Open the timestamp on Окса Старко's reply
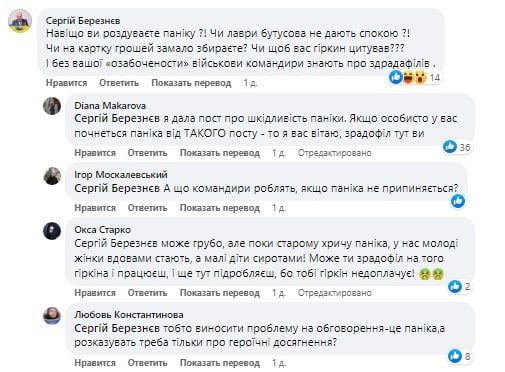The width and height of the screenshot is (505, 372). pyautogui.click(x=279, y=293)
